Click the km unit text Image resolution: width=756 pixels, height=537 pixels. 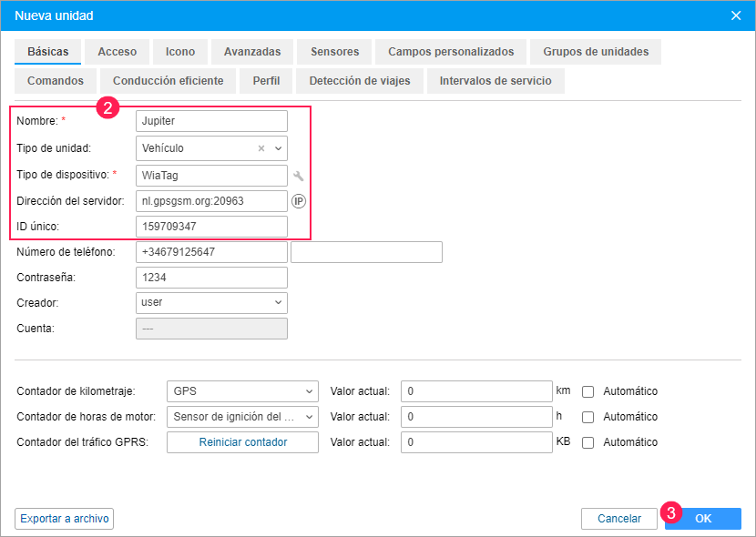(563, 390)
